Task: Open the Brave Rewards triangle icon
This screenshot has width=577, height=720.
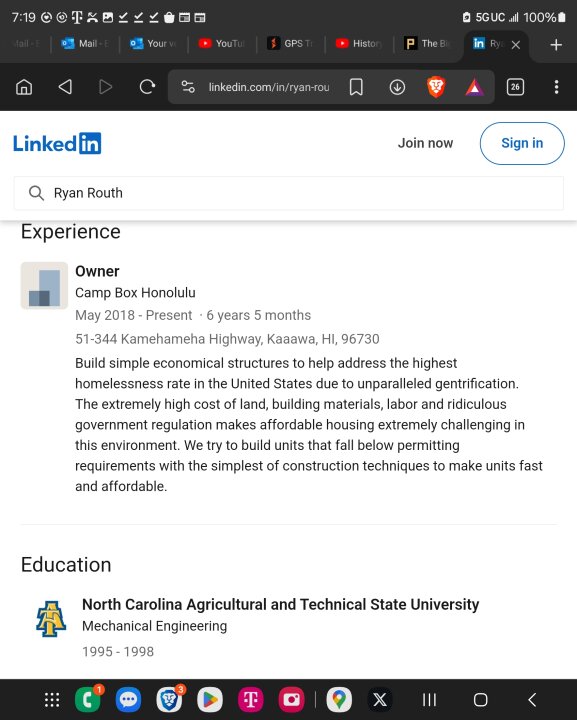Action: pyautogui.click(x=475, y=87)
